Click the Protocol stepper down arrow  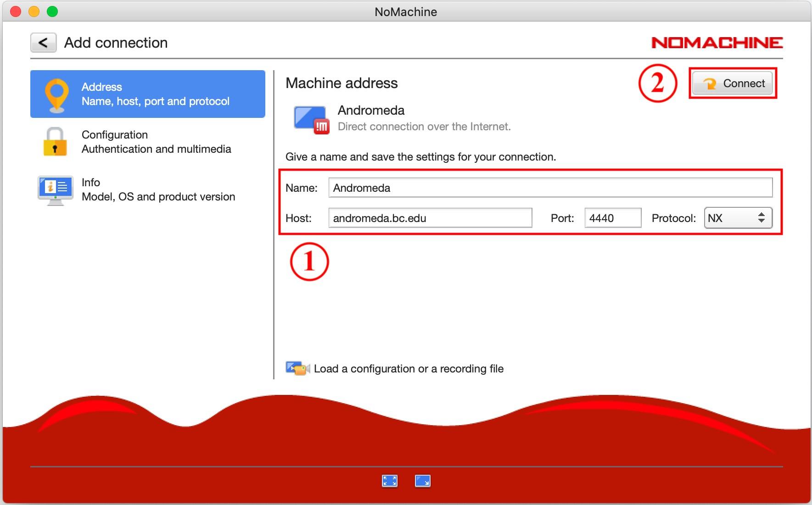pyautogui.click(x=762, y=222)
